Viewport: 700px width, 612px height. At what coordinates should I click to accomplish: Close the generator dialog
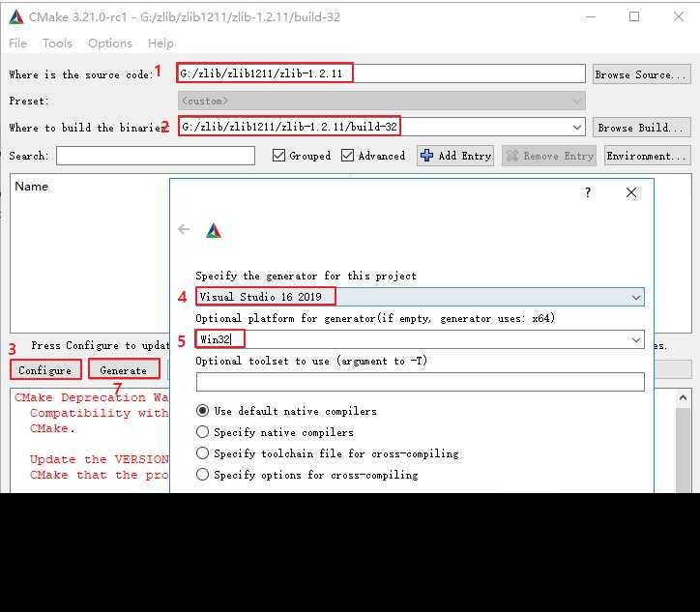(x=630, y=192)
